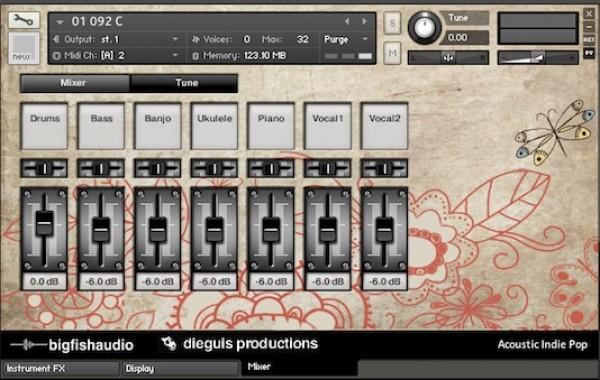Click the Drums pan slider
The image size is (600, 380).
(x=44, y=168)
